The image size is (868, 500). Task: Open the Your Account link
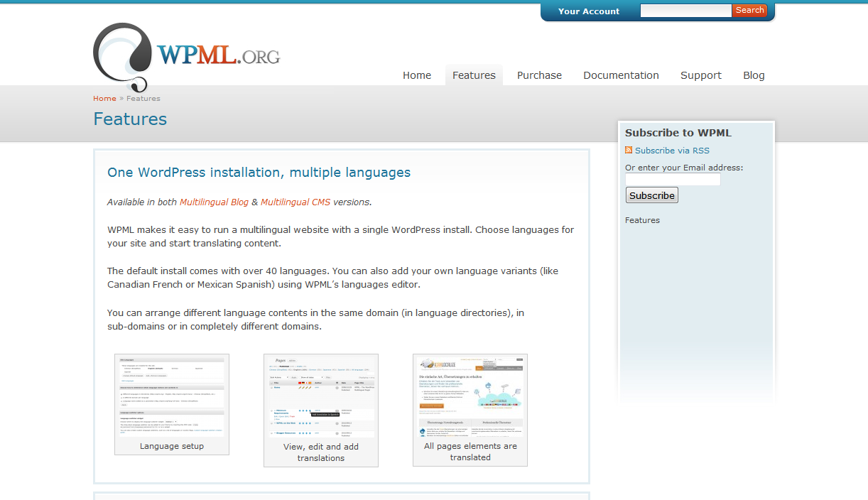tap(588, 11)
